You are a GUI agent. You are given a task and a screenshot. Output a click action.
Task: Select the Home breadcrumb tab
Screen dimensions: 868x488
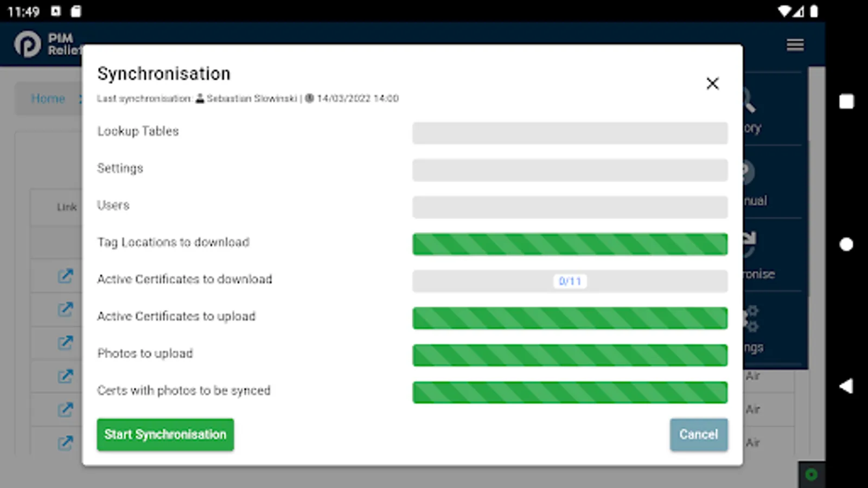(x=48, y=99)
